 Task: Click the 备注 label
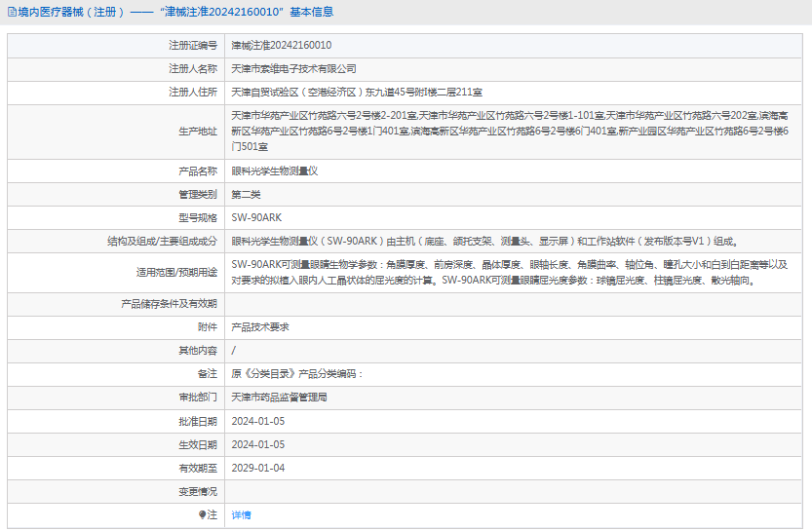[207, 374]
